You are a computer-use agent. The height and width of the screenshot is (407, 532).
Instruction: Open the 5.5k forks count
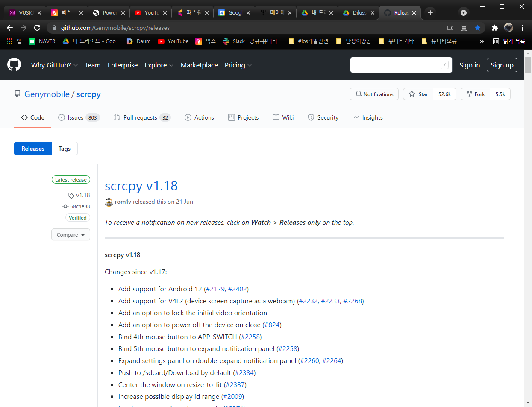point(500,94)
